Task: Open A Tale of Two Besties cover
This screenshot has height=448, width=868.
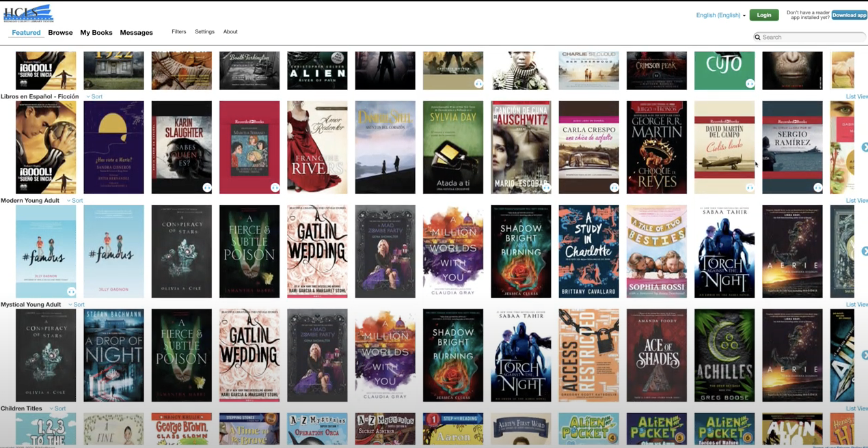Action: coord(657,251)
